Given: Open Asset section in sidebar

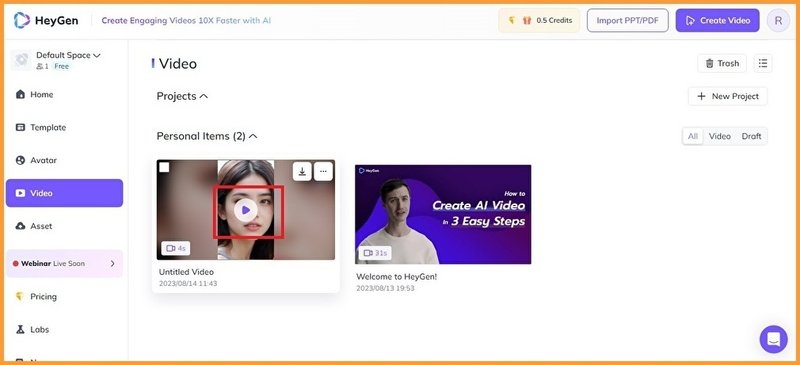Looking at the screenshot, I should click(x=64, y=226).
